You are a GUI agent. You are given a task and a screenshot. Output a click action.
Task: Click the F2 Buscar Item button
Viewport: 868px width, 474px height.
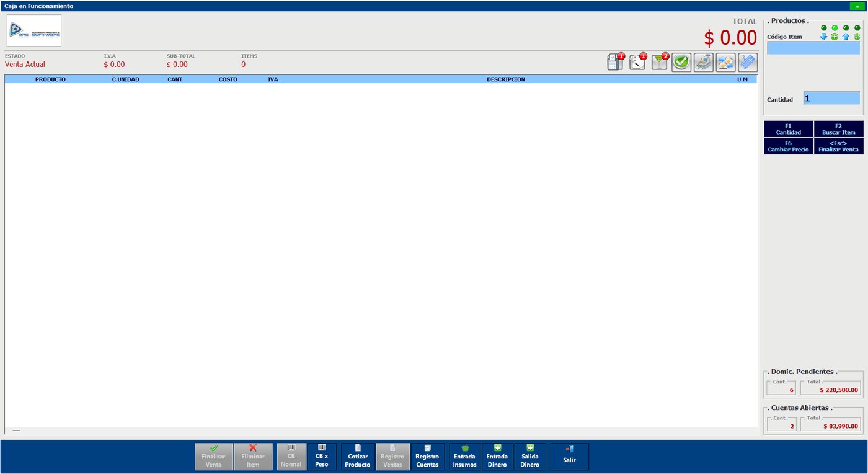tap(838, 129)
